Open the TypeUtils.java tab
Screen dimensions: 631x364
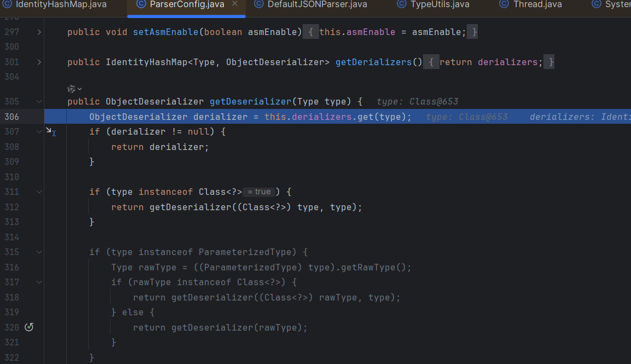440,4
